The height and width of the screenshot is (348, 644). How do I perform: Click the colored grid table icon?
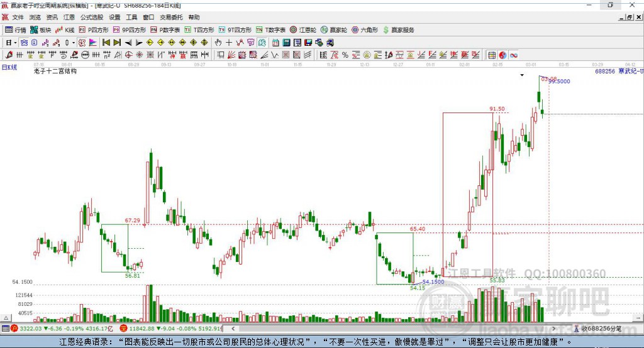[492, 55]
